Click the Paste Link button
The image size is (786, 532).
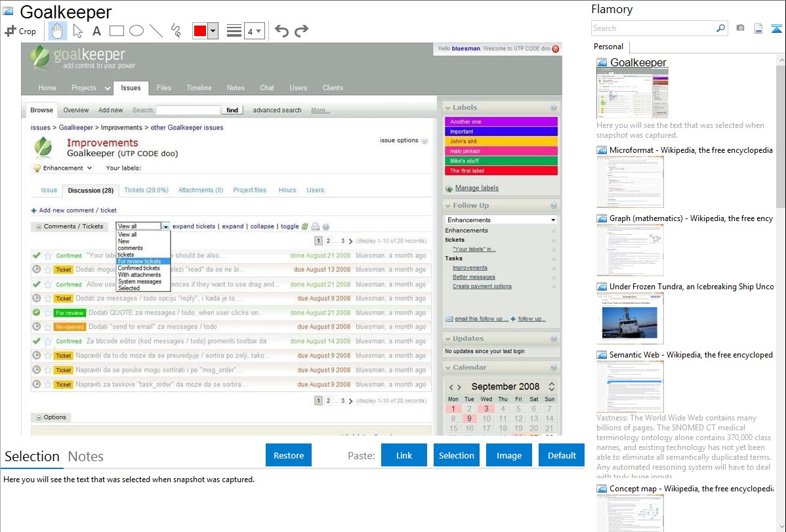404,455
